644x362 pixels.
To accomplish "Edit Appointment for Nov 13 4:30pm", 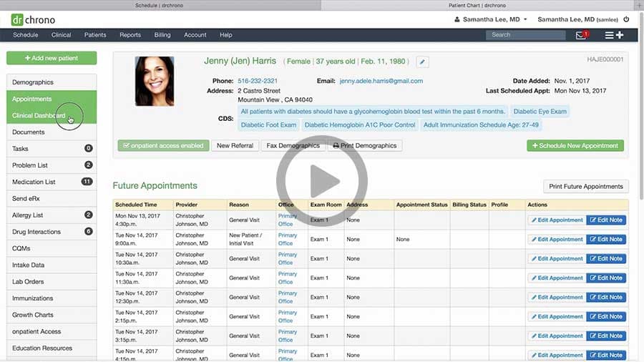I will [557, 220].
